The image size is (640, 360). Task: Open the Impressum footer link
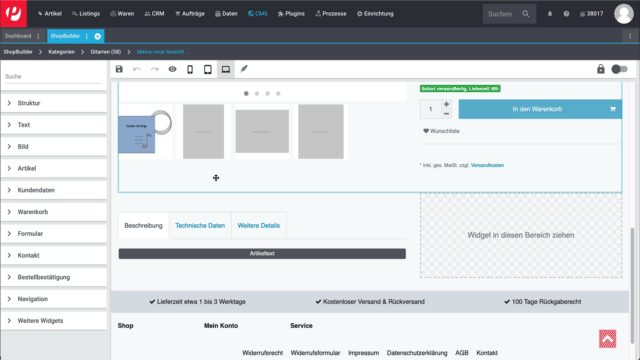tap(363, 353)
